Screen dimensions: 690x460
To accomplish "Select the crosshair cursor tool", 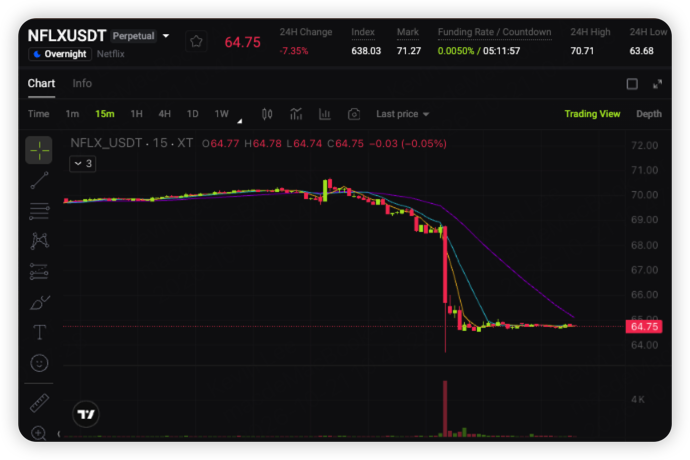I will [39, 150].
